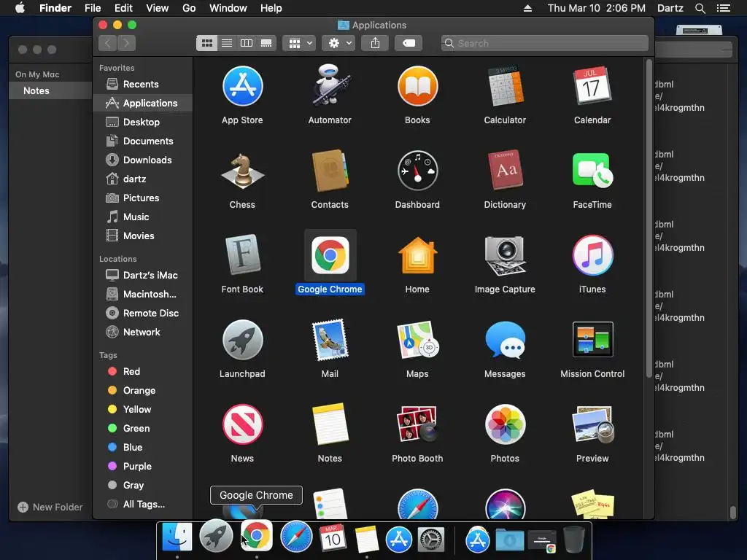Open Spotlight search in menu bar
This screenshot has width=747, height=560.
coord(700,8)
